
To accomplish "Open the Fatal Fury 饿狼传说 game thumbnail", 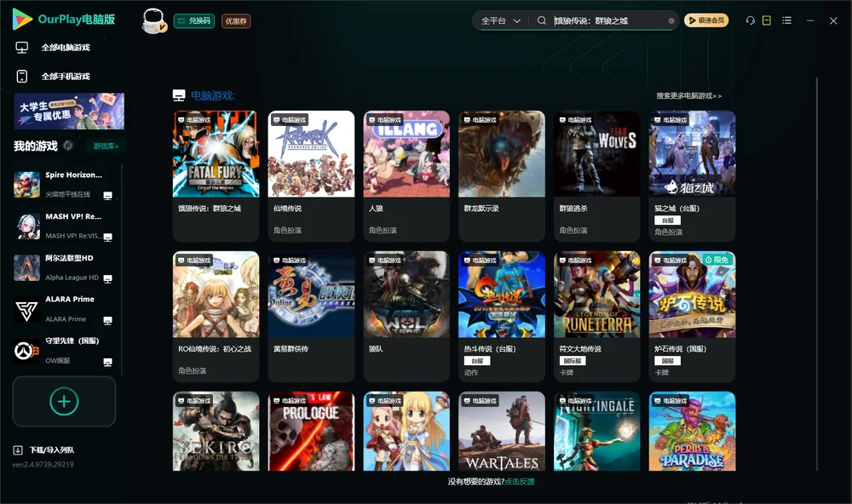I will pos(216,154).
